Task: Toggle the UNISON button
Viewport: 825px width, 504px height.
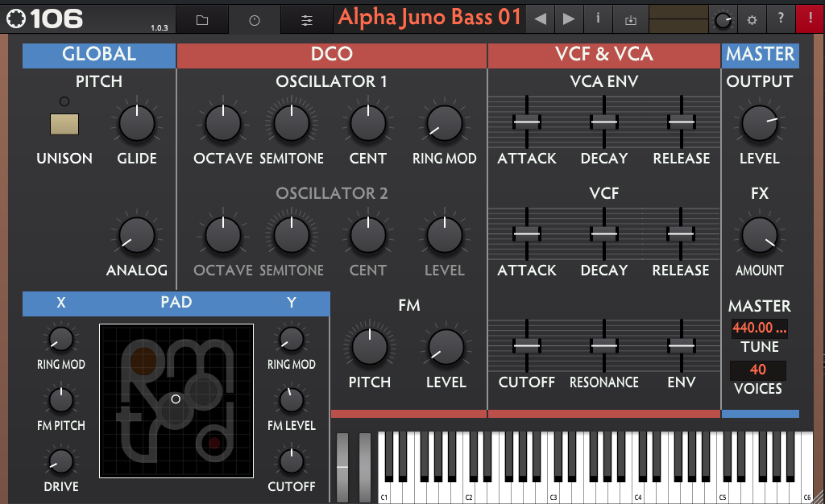Action: (x=64, y=125)
